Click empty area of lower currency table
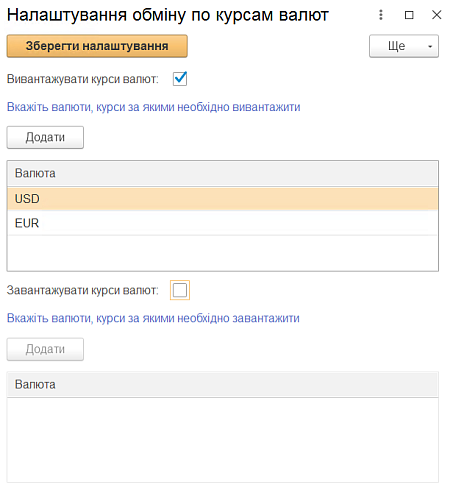Viewport: 453px width, 490px height. pos(223,440)
